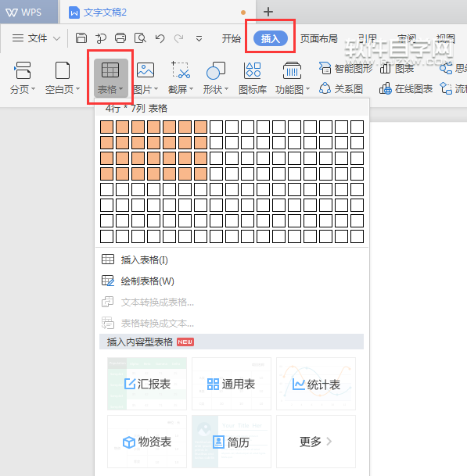
Task: Insert a 关系图 relationship diagram
Action: point(340,88)
